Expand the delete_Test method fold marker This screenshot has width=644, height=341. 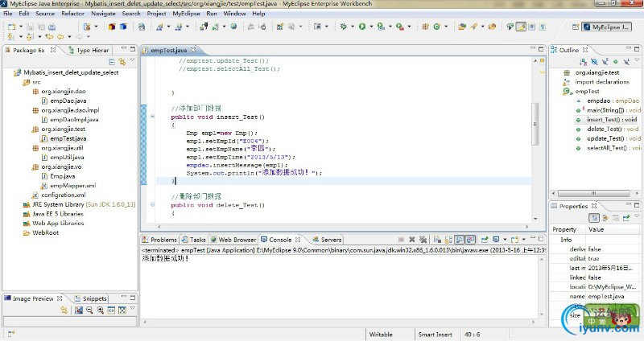(x=152, y=204)
